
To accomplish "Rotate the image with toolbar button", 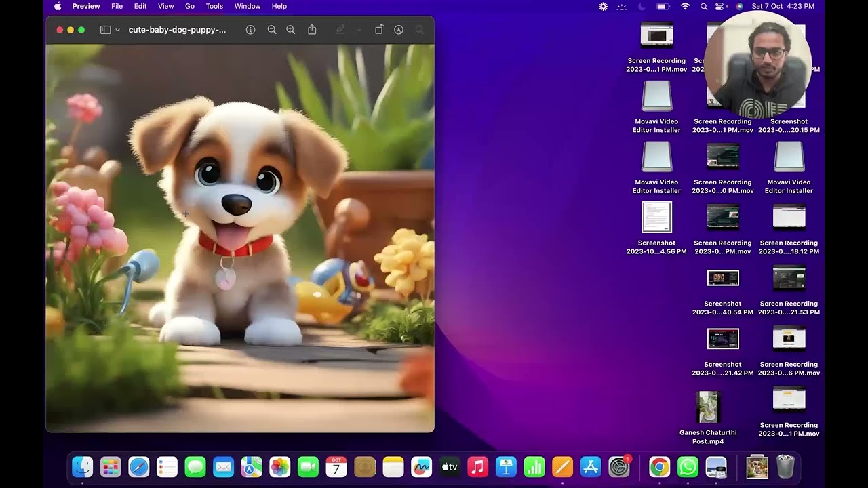I will click(379, 30).
